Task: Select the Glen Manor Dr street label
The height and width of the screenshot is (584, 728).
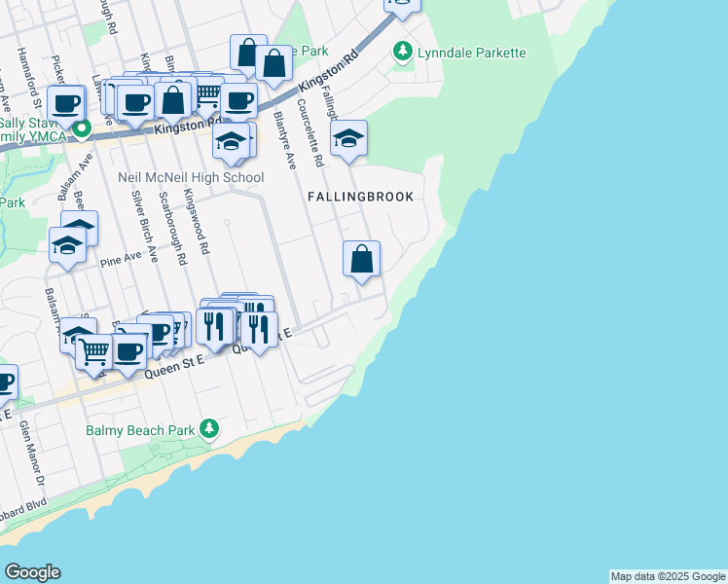Action: pyautogui.click(x=32, y=454)
